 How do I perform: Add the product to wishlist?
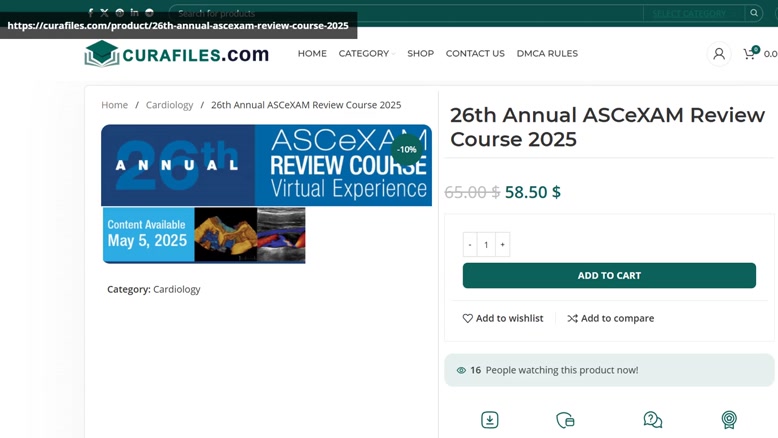[503, 318]
